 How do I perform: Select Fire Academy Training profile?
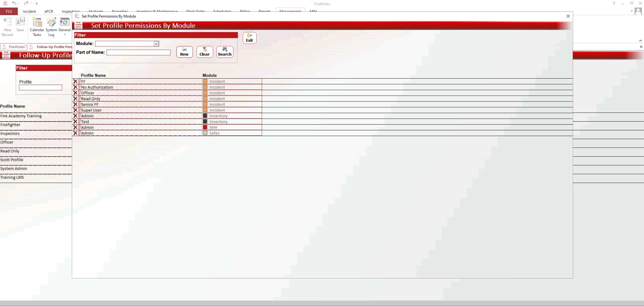21,116
